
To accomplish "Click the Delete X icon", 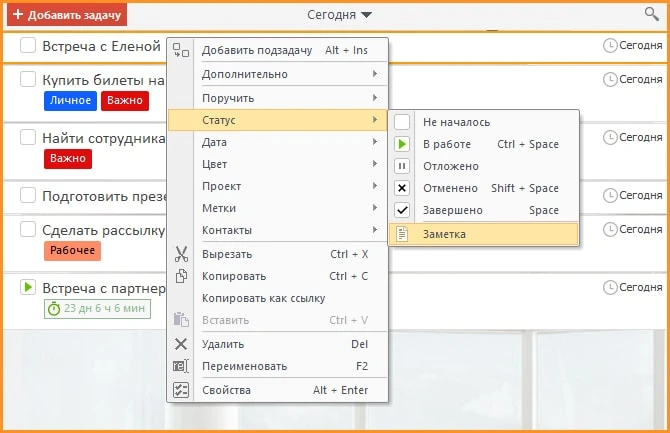I will 181,344.
